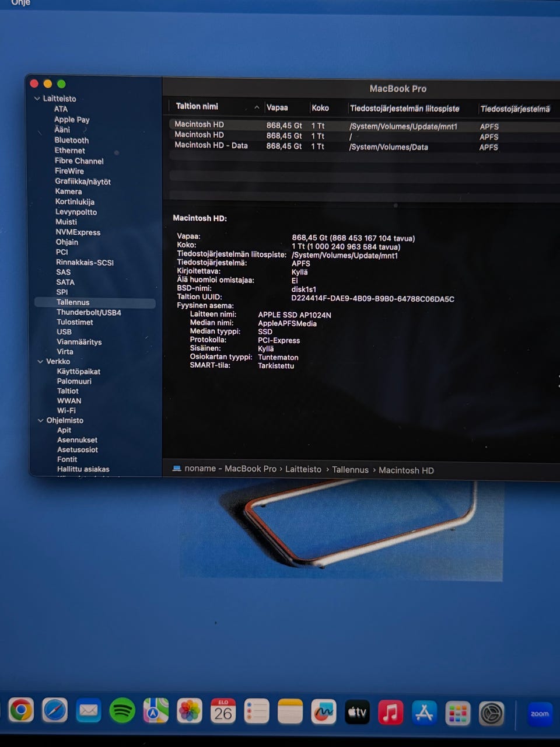Select FireWire in the sidebar
This screenshot has height=747, width=560.
pyautogui.click(x=69, y=171)
